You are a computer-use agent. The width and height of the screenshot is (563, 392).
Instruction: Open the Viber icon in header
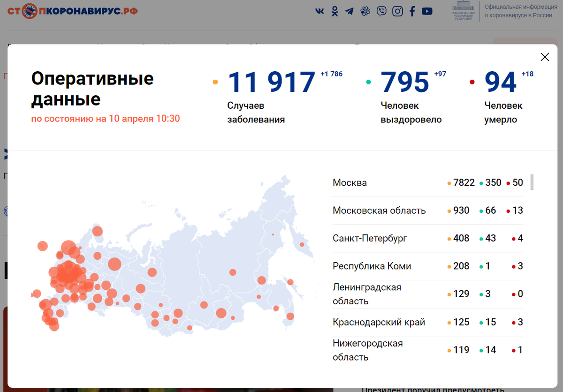click(x=381, y=11)
